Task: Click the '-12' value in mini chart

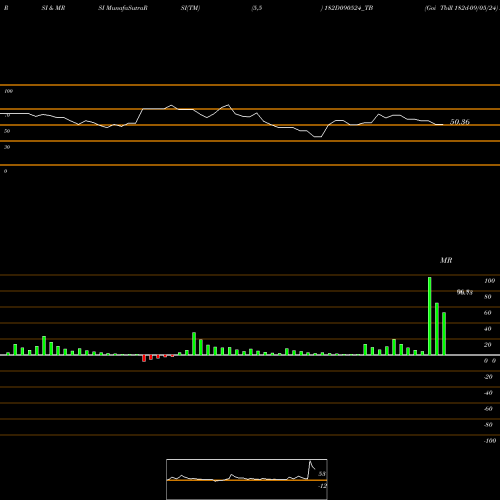Action: pyautogui.click(x=322, y=486)
